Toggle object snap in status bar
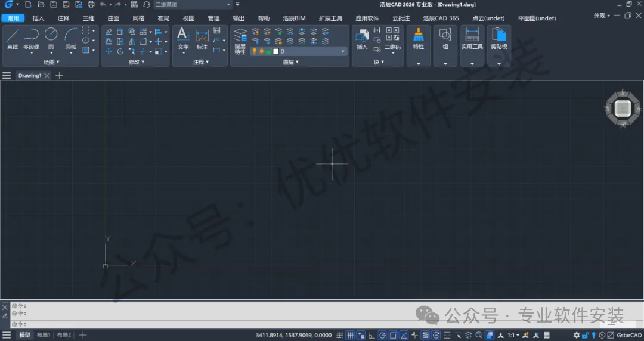 pos(393,335)
